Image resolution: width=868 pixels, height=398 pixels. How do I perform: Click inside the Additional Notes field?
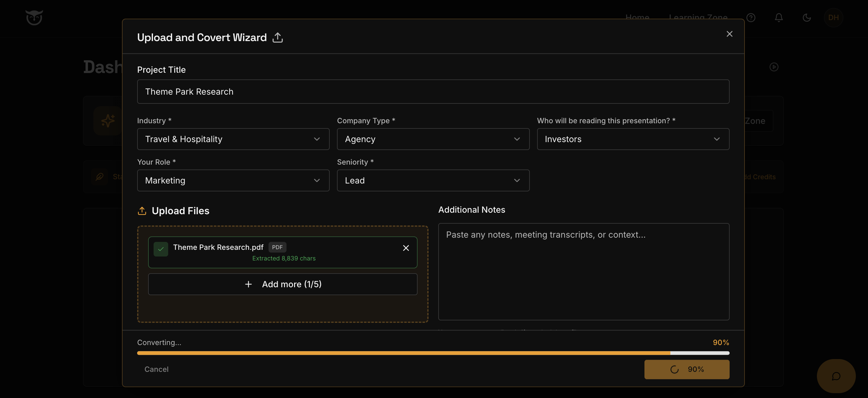[584, 270]
